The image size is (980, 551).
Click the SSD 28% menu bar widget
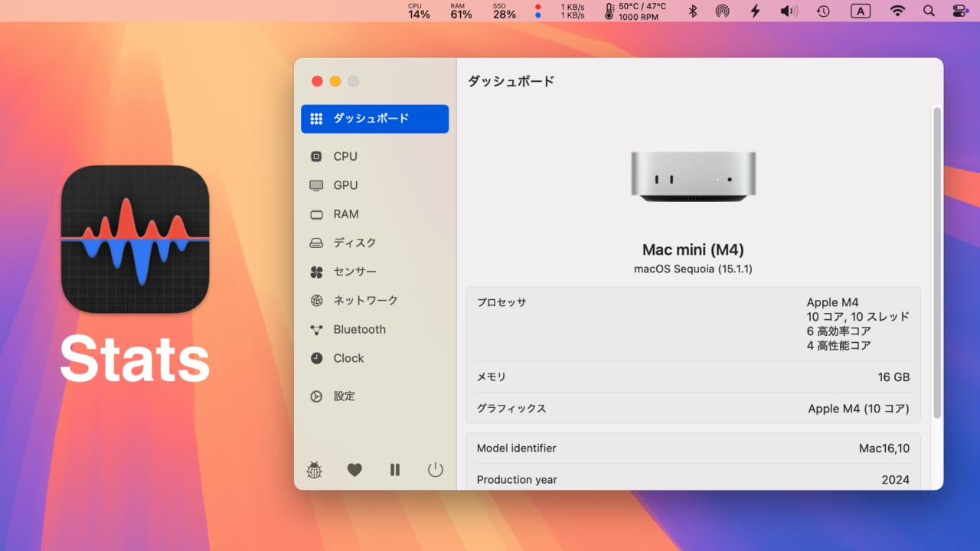[504, 11]
